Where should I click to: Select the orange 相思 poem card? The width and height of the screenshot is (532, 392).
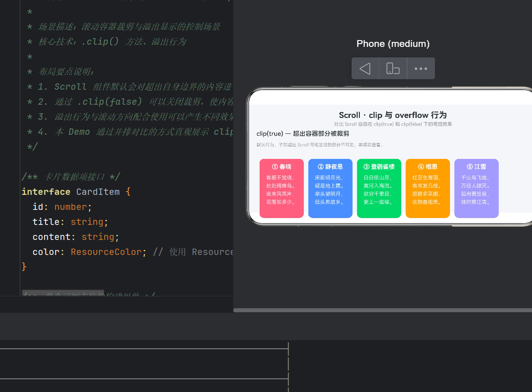(x=428, y=188)
